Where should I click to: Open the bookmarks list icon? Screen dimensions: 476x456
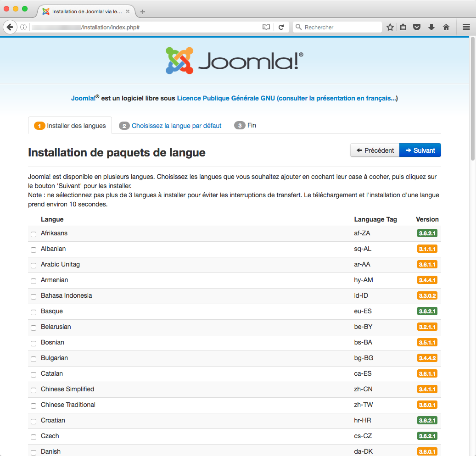point(403,28)
